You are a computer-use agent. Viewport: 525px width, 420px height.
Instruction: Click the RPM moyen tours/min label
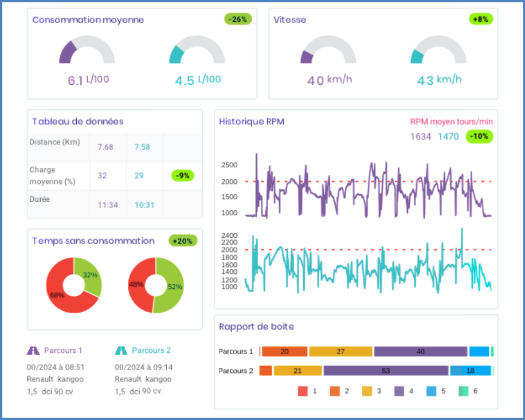pos(451,122)
